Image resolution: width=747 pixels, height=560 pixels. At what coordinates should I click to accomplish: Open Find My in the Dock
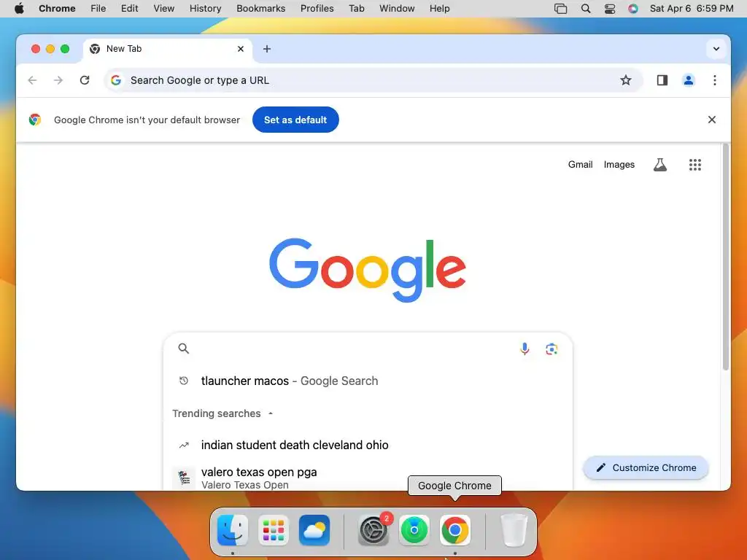414,530
